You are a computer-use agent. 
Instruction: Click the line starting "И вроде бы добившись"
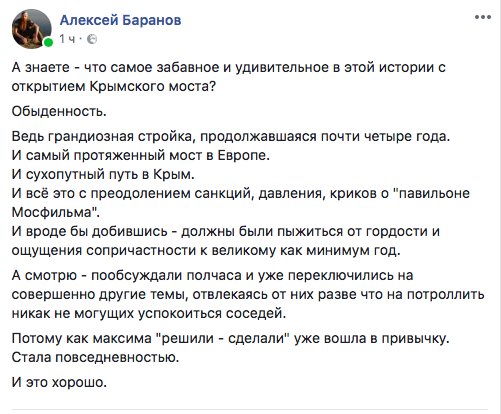226,231
